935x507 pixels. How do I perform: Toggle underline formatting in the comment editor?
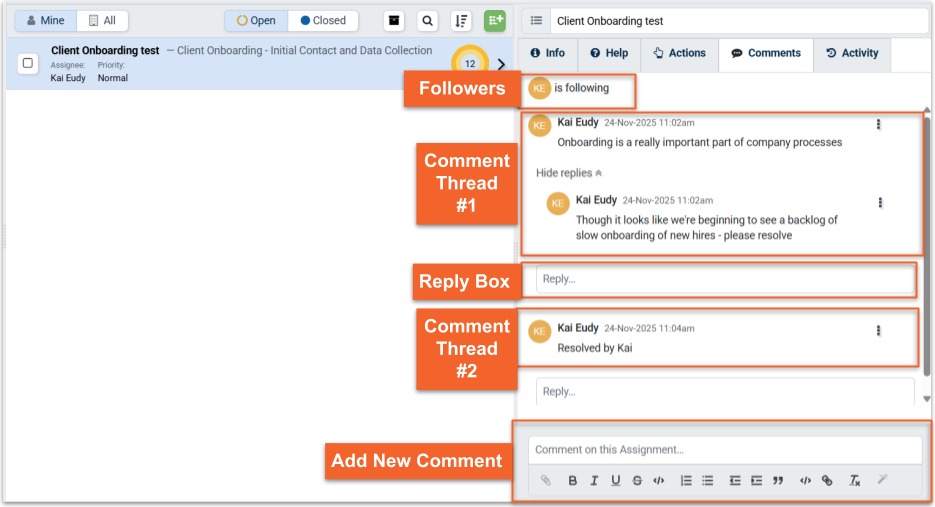(x=615, y=480)
